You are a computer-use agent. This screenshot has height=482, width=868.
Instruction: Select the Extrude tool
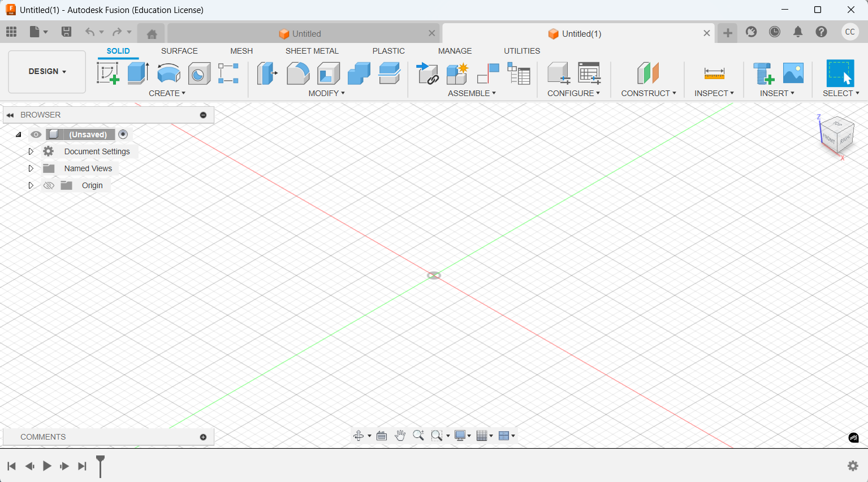[138, 73]
